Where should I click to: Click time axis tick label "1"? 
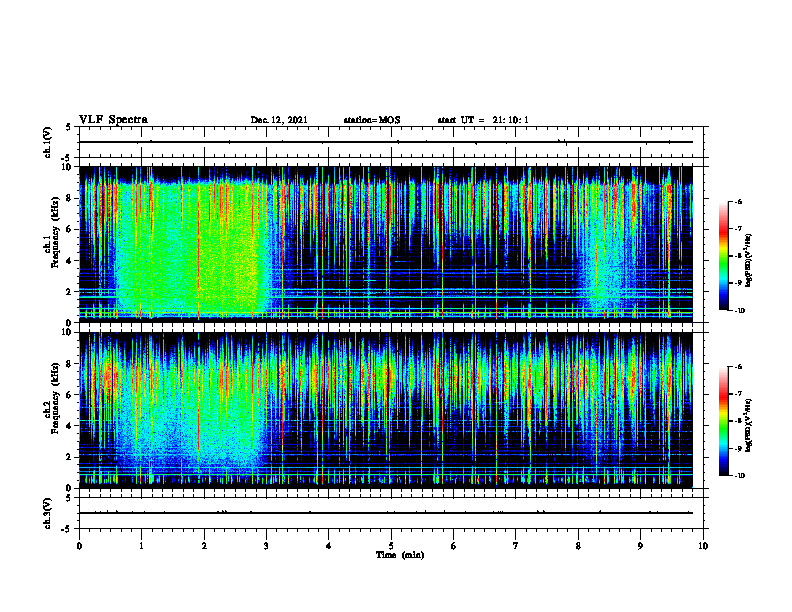pos(141,546)
